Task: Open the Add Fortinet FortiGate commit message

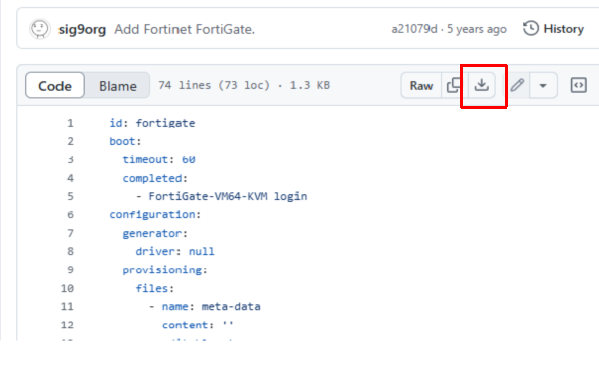Action: [185, 29]
